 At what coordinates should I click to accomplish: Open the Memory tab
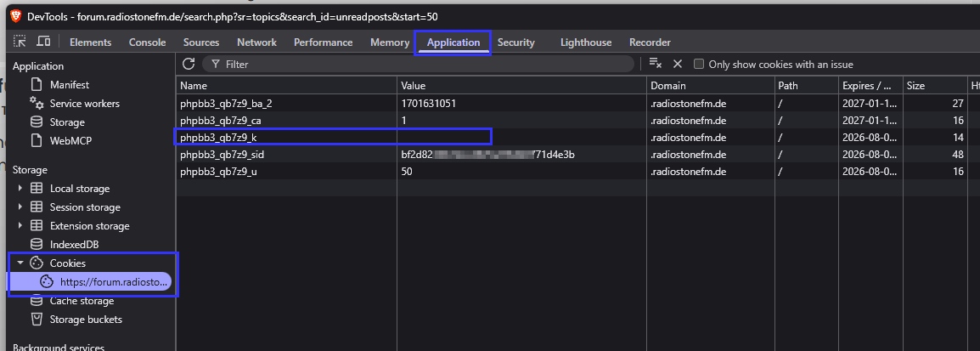(390, 42)
